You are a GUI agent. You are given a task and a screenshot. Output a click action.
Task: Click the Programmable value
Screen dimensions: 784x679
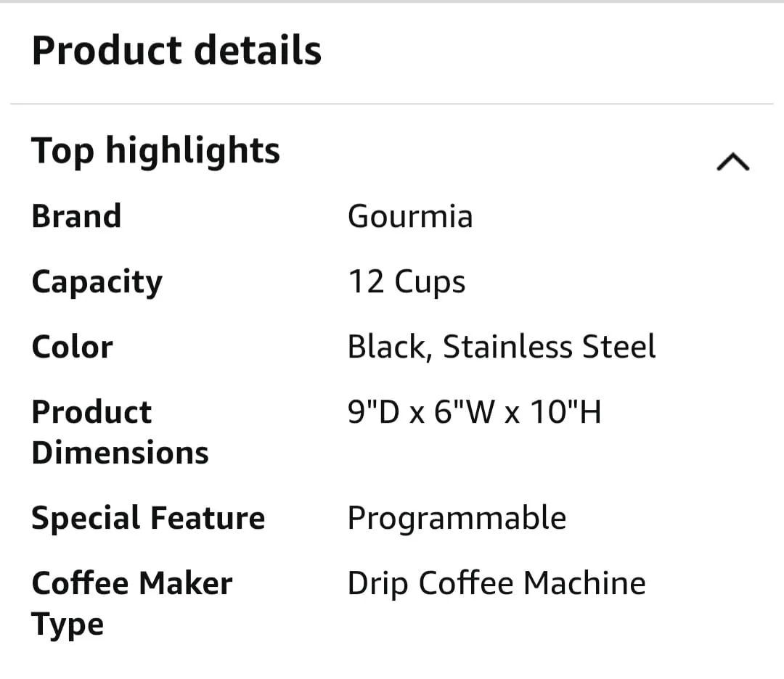click(457, 518)
